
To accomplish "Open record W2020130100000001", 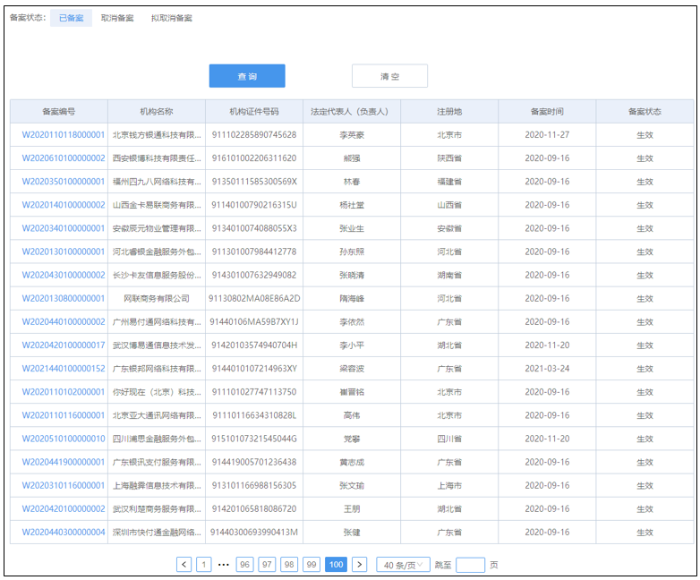I will pyautogui.click(x=63, y=251).
